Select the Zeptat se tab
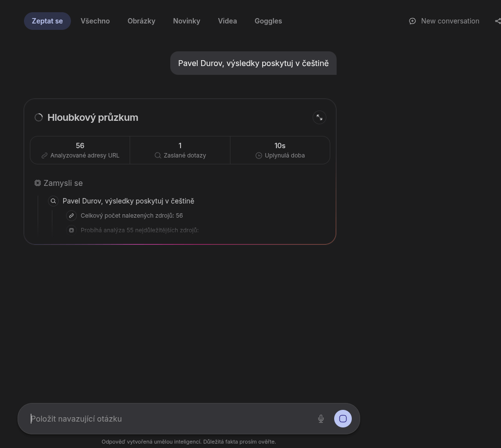The height and width of the screenshot is (448, 501). point(47,21)
